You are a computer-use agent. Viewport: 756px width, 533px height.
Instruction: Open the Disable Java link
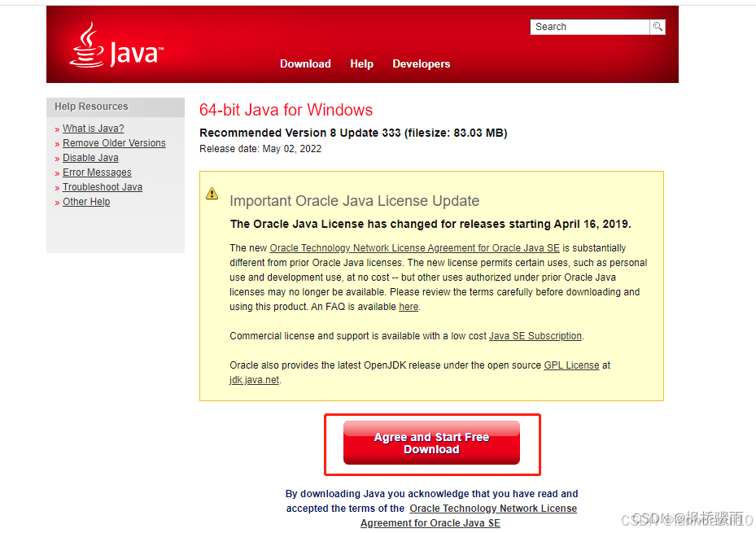90,158
